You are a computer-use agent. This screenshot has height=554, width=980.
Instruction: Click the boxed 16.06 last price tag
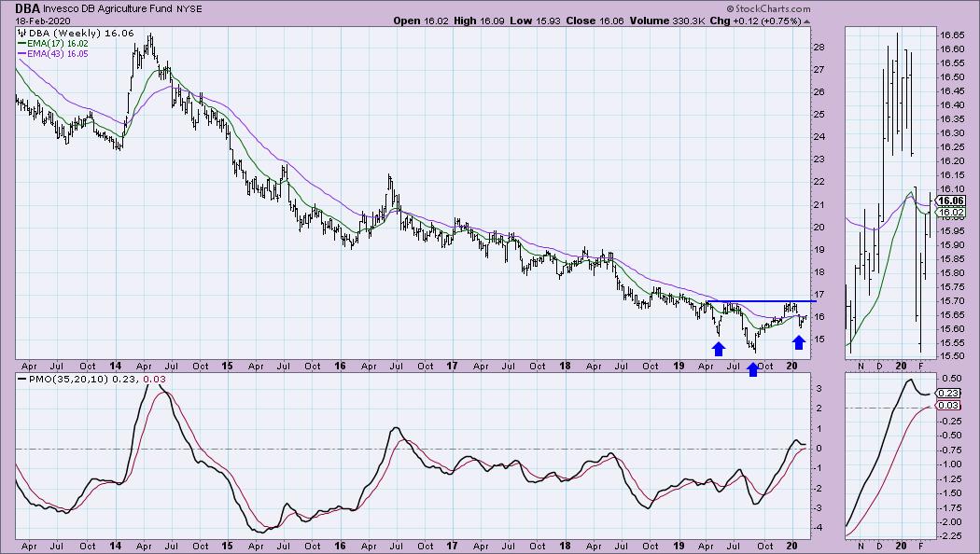951,201
